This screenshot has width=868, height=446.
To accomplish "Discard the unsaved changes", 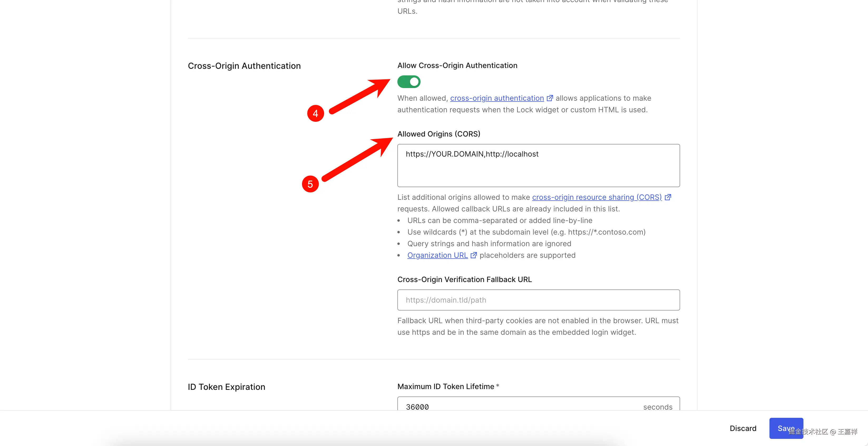I will click(x=743, y=428).
